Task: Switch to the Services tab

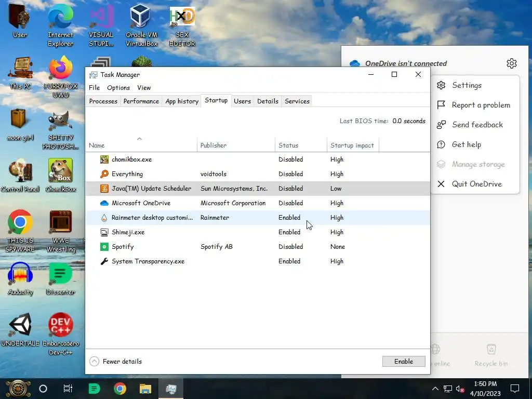Action: pyautogui.click(x=297, y=101)
